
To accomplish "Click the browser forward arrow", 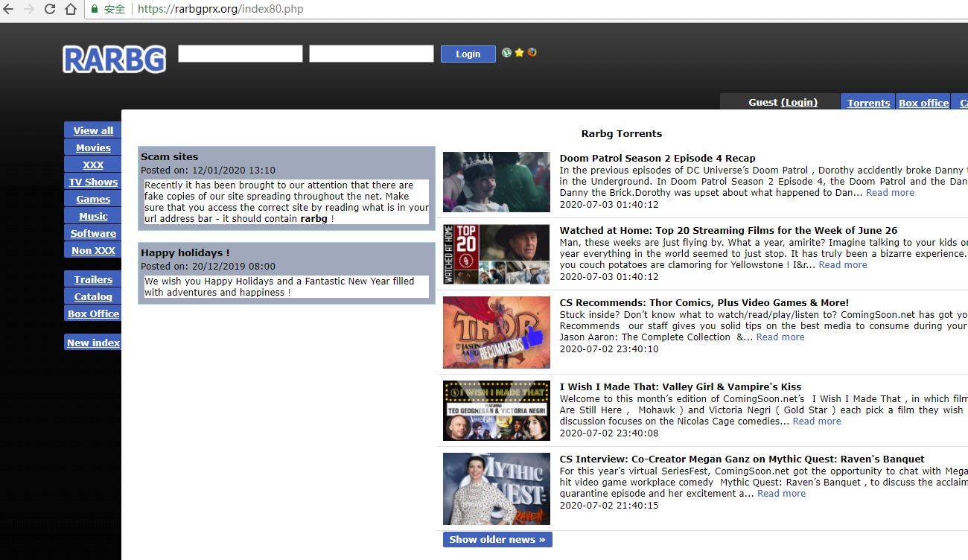I will click(x=29, y=9).
